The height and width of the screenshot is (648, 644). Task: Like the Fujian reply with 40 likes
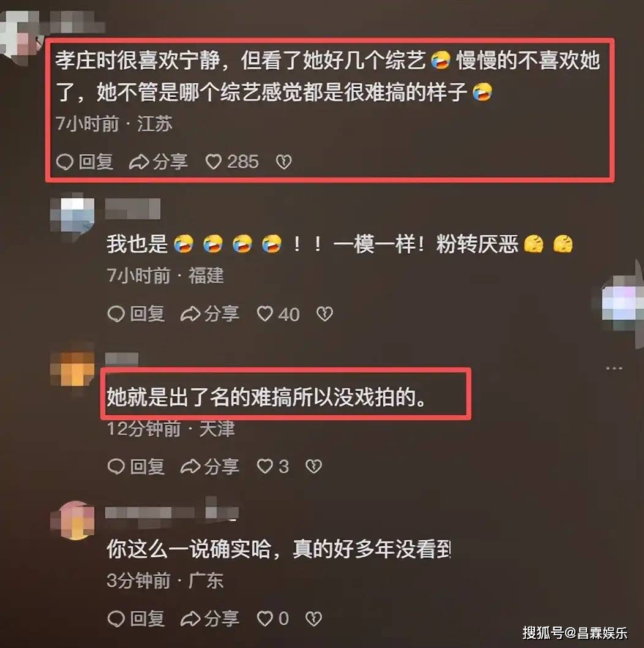pyautogui.click(x=278, y=314)
